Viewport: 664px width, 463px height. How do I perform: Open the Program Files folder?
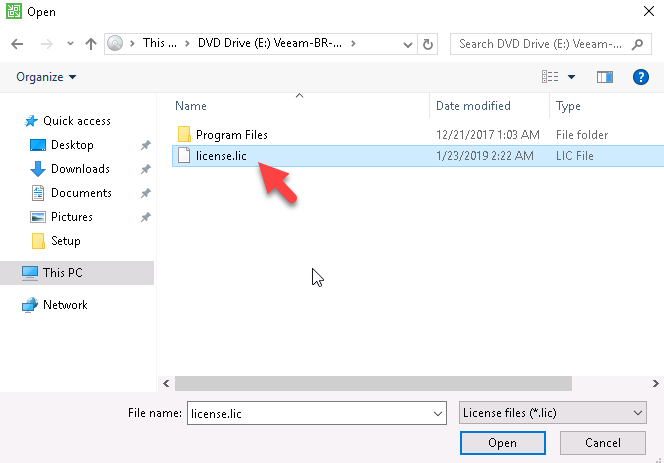(x=231, y=134)
